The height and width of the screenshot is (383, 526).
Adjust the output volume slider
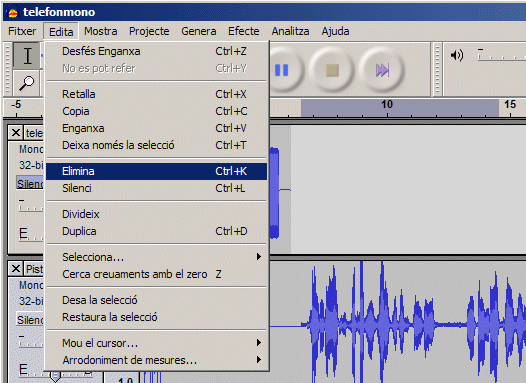(x=501, y=55)
